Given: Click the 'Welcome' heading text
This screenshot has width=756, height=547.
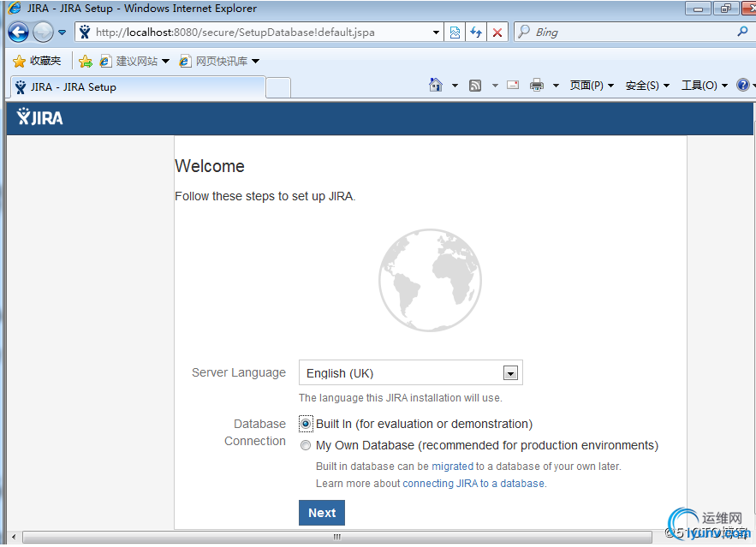Looking at the screenshot, I should pos(210,166).
